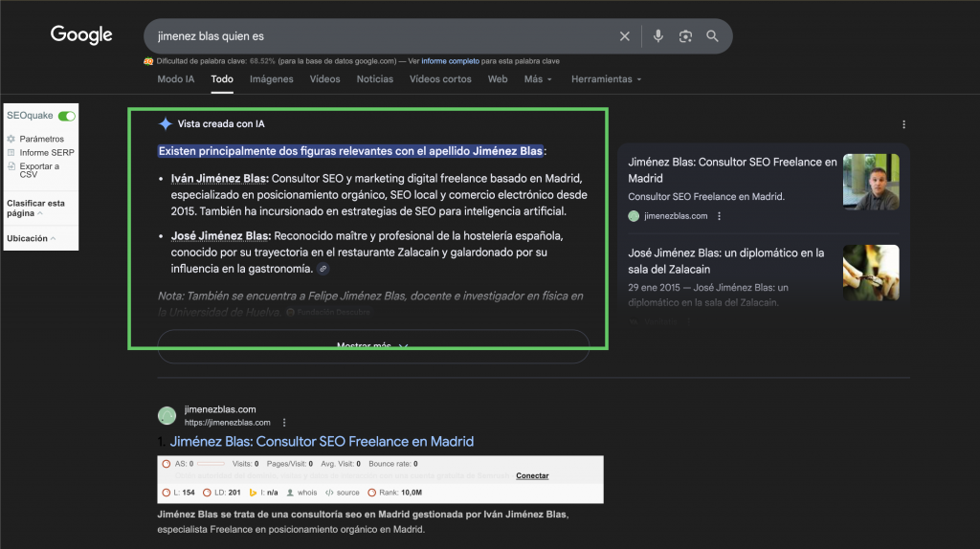Viewport: 980px width, 549px height.
Task: Open SEOquake whois lookup for jimenezblas.com
Action: pyautogui.click(x=302, y=493)
